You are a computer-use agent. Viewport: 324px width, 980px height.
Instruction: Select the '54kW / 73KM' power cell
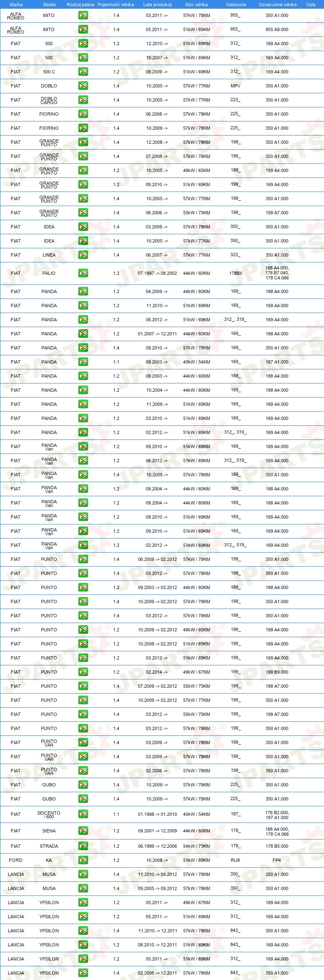(x=196, y=846)
